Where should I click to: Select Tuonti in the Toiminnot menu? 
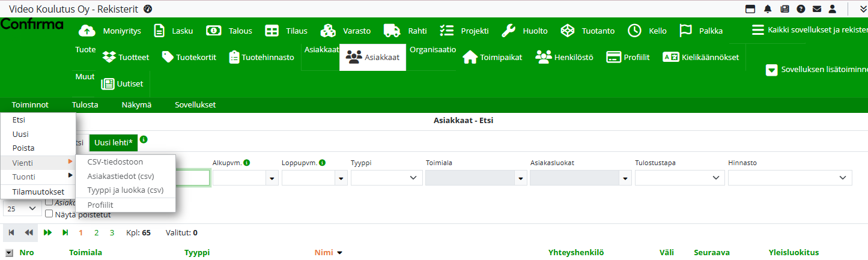[24, 177]
